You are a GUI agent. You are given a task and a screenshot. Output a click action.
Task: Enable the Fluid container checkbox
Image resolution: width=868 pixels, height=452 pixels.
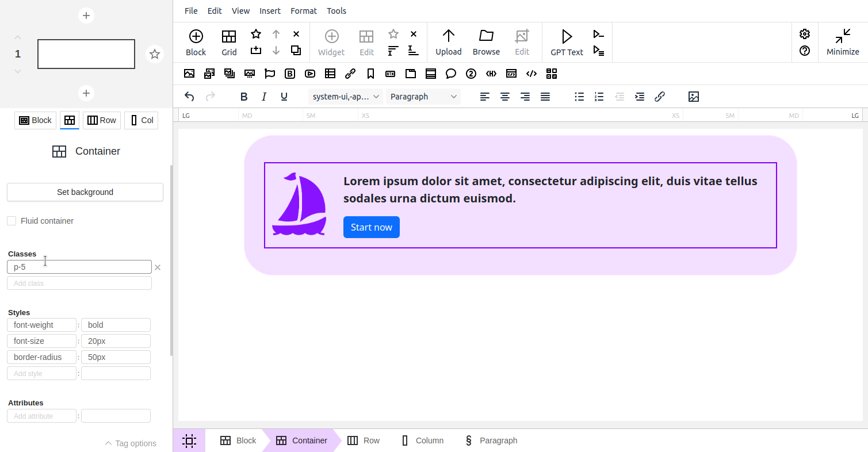point(12,221)
